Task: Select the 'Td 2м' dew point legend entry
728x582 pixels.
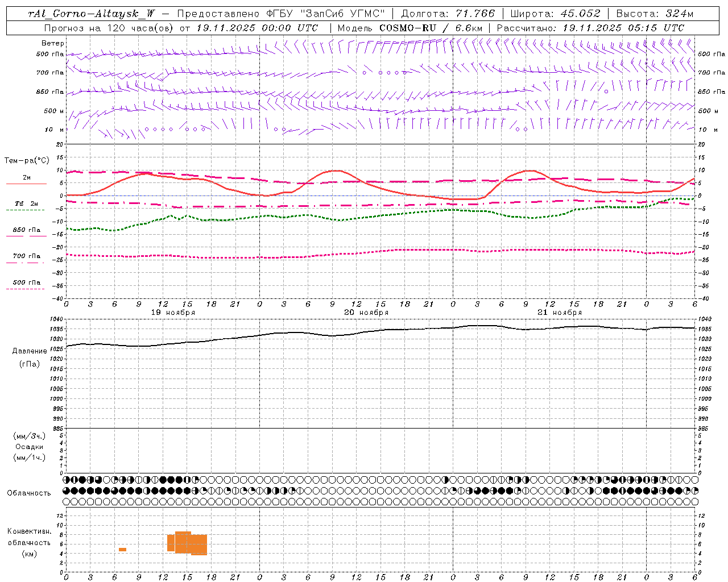Action: pyautogui.click(x=27, y=203)
